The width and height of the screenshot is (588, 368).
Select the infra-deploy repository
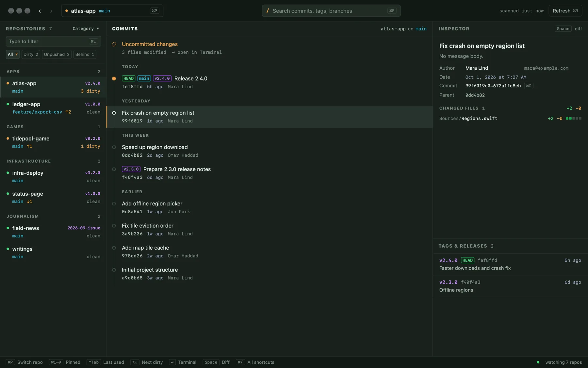53,177
